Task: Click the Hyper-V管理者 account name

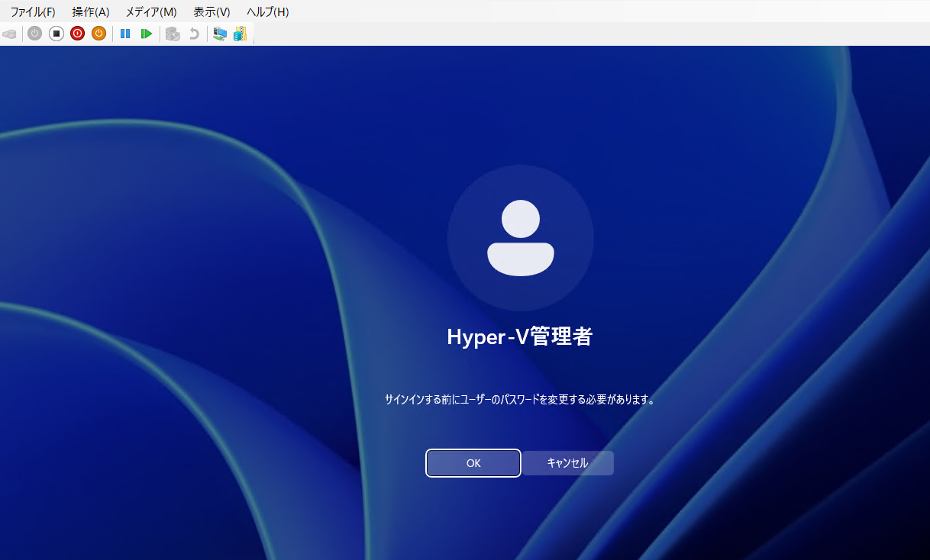Action: pyautogui.click(x=520, y=336)
